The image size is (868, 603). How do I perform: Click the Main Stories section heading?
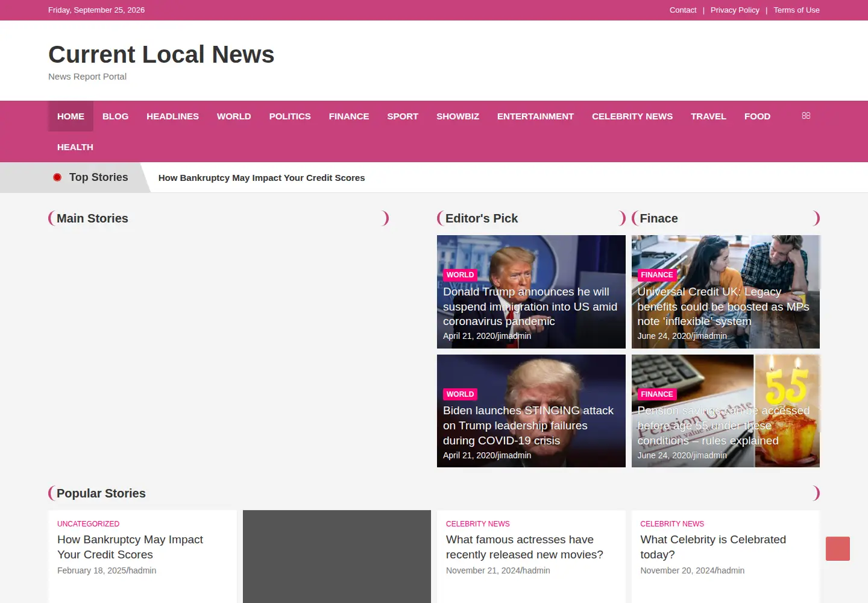coord(92,218)
